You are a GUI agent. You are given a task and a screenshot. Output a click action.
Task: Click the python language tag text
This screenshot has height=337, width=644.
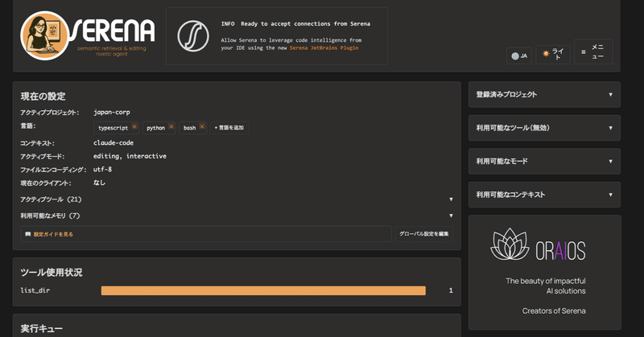[x=155, y=128]
